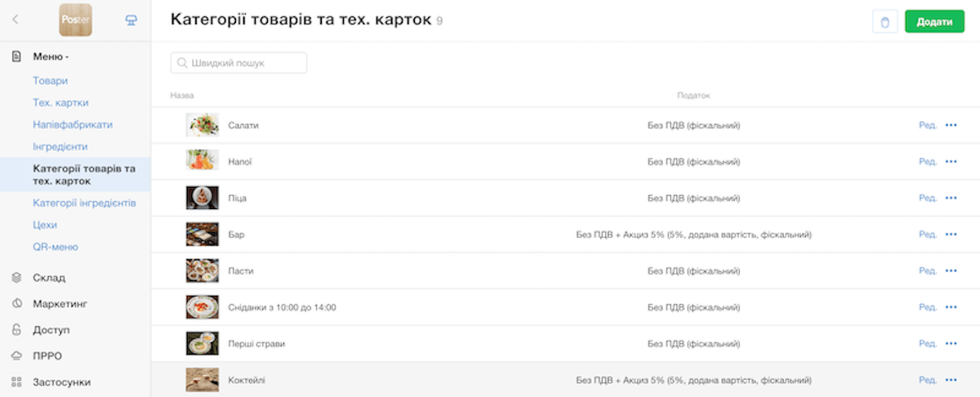Go to Товари in the menu
This screenshot has height=397, width=980.
[x=50, y=81]
